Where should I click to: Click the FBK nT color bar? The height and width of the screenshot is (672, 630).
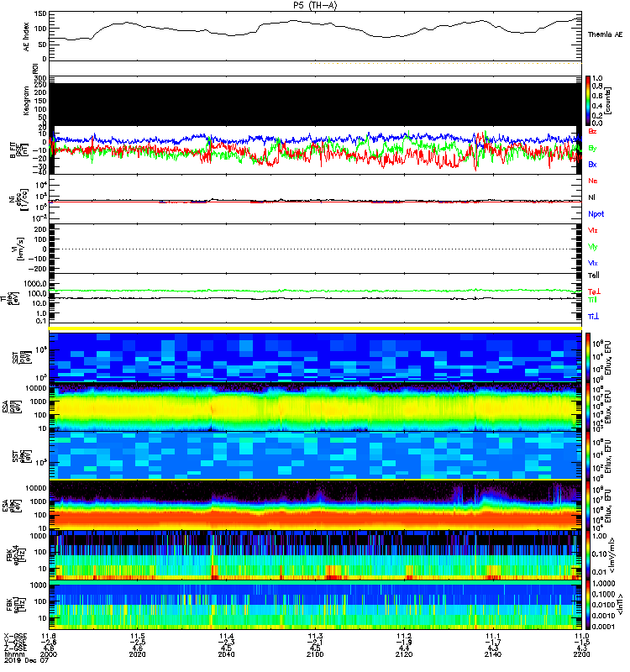(589, 605)
